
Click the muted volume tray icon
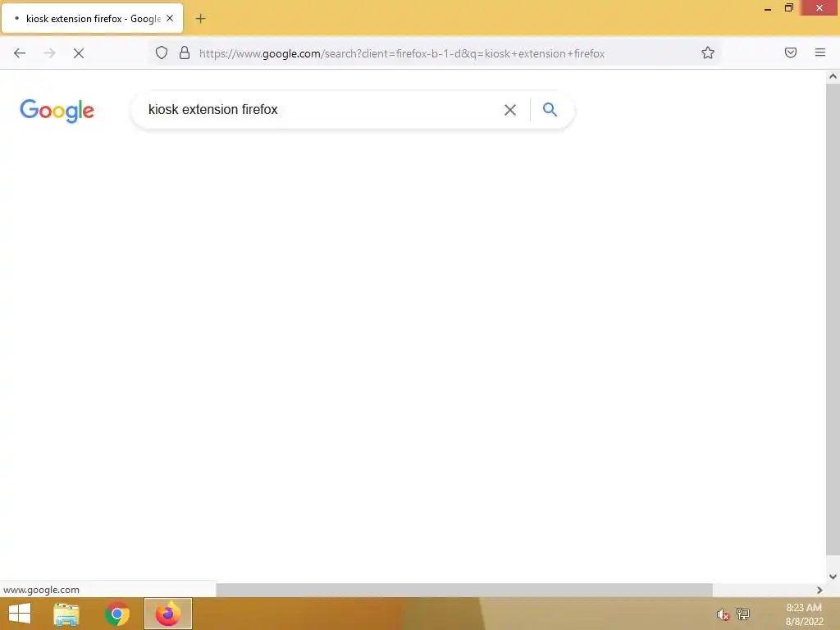(724, 614)
